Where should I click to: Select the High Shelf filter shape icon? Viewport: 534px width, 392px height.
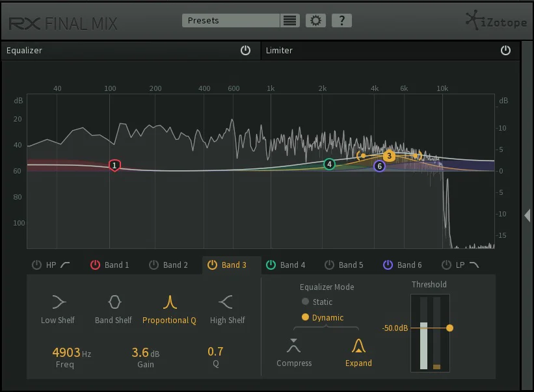tap(226, 302)
